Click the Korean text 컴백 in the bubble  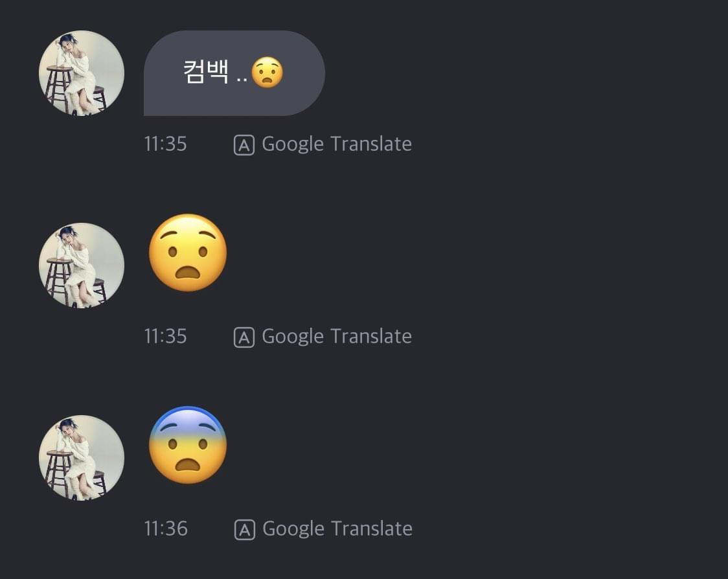coord(206,73)
